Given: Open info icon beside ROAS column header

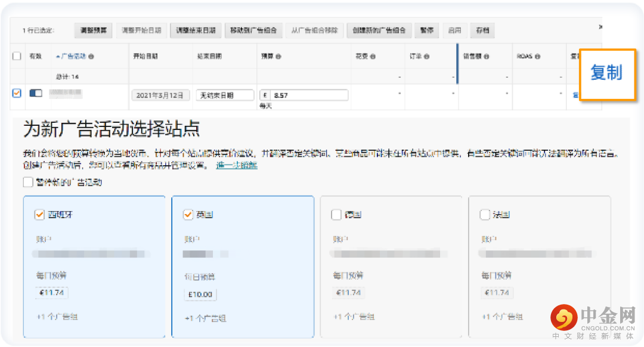Looking at the screenshot, I should [x=538, y=56].
